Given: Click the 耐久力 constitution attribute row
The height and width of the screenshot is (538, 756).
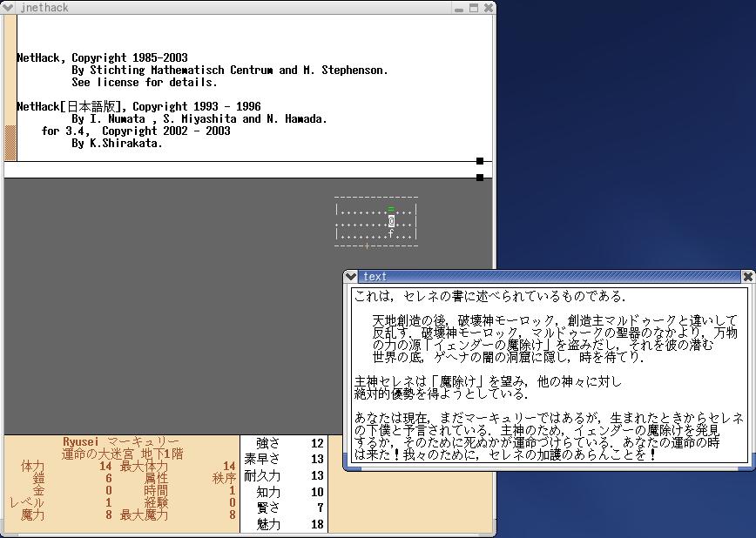Looking at the screenshot, I should coord(284,476).
